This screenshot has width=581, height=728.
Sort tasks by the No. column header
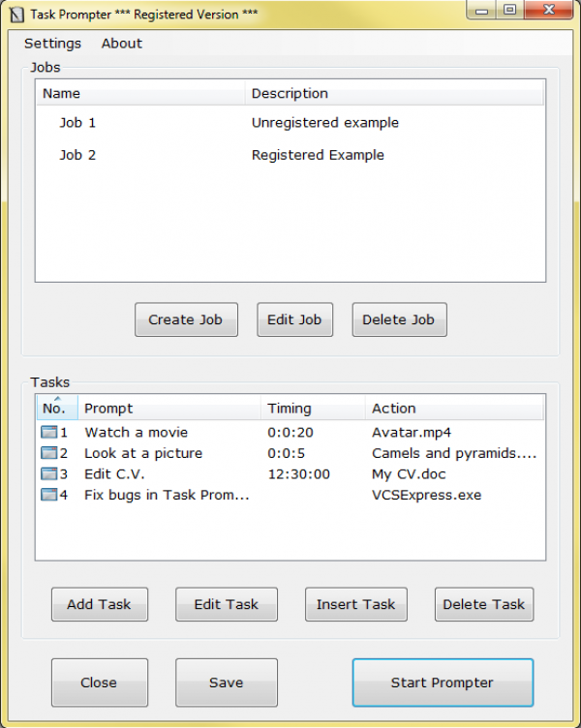(x=55, y=409)
